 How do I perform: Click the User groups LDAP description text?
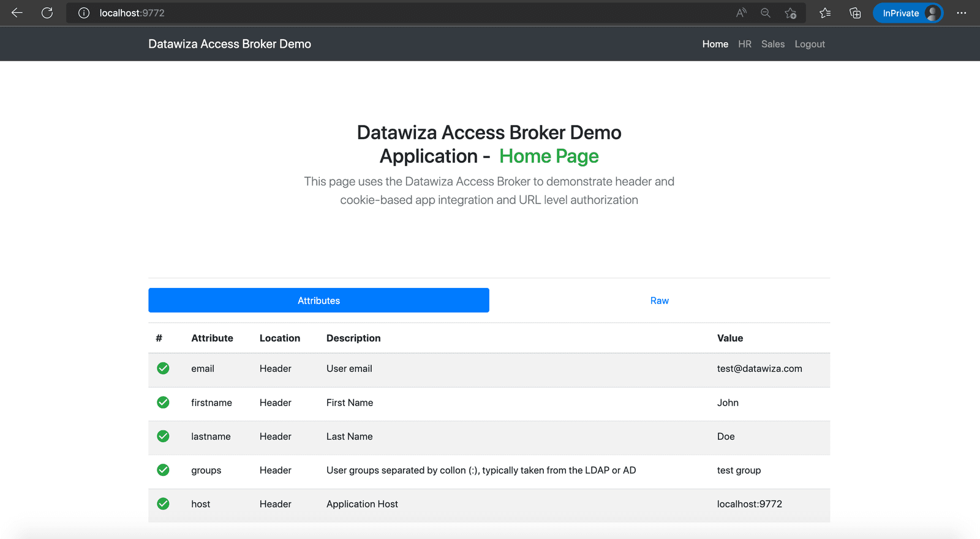point(481,470)
